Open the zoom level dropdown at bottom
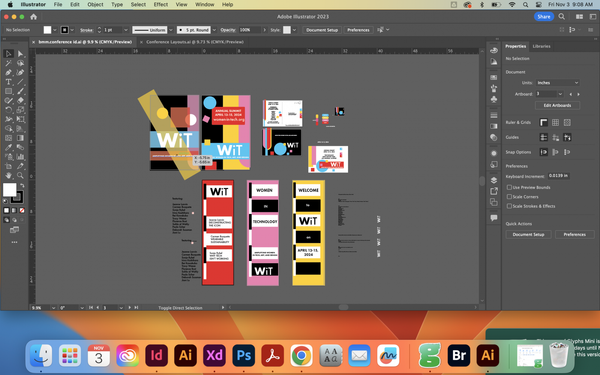Image resolution: width=600 pixels, height=375 pixels. click(x=53, y=308)
